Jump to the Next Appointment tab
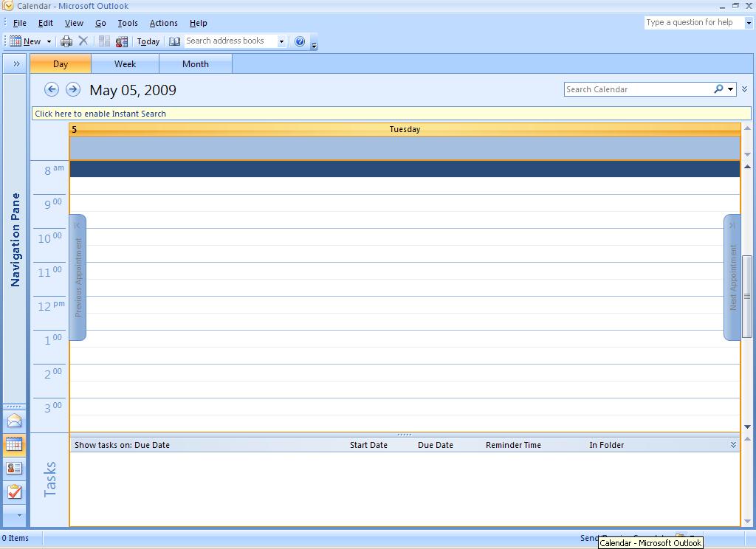Viewport: 756px width, 549px height. click(x=732, y=277)
